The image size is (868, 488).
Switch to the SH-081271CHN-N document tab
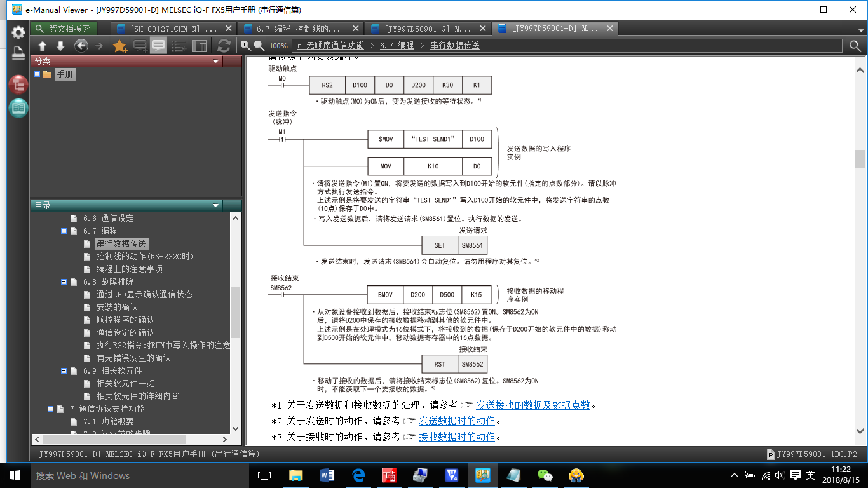click(x=173, y=29)
